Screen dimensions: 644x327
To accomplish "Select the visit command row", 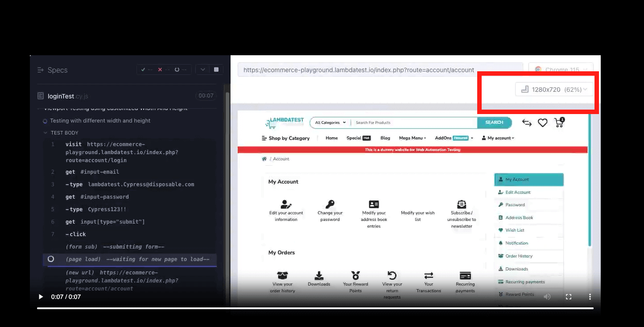I will pos(130,152).
